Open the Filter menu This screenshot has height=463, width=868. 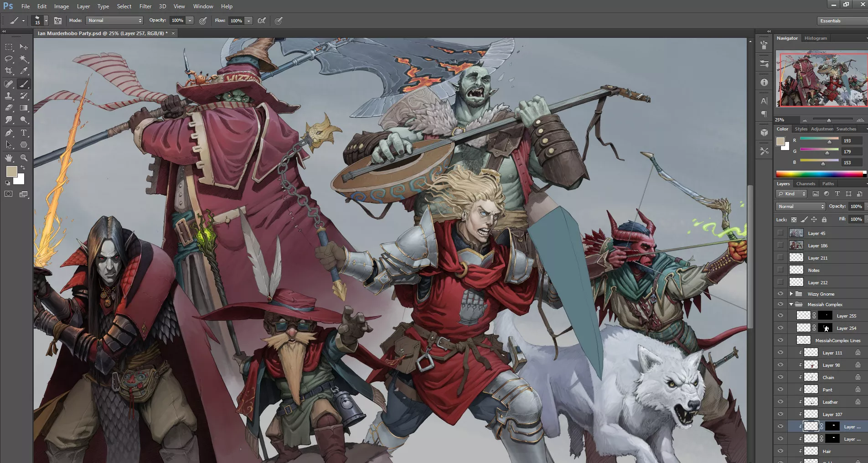click(x=145, y=6)
